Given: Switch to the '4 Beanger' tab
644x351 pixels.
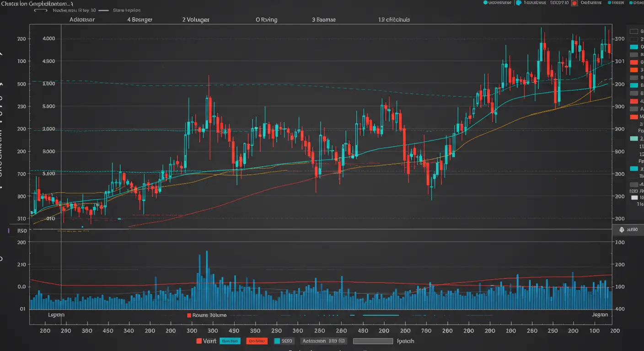Looking at the screenshot, I should pos(140,20).
